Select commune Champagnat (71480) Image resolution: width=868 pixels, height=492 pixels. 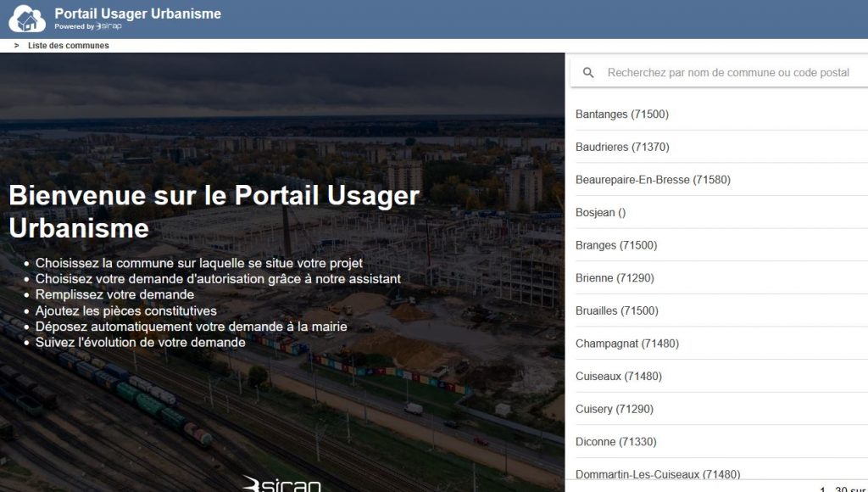coord(722,343)
